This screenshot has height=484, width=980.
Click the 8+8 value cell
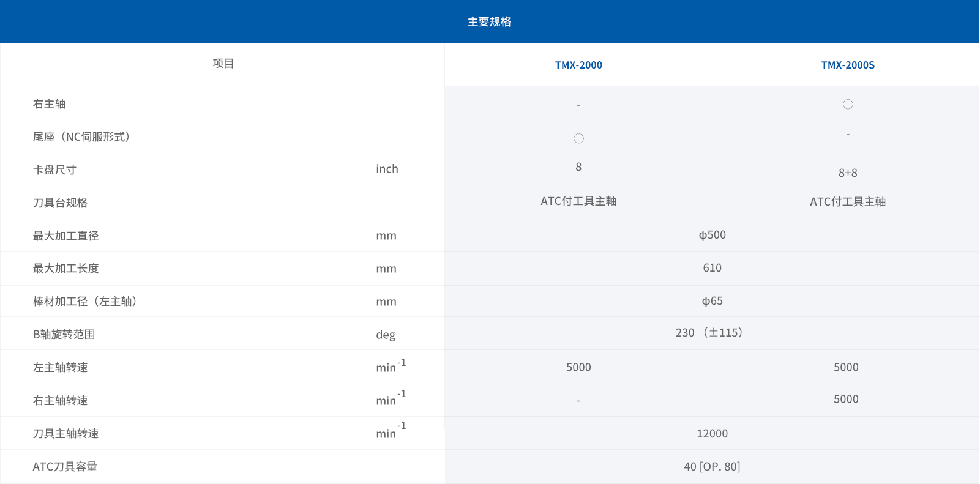[x=848, y=173]
